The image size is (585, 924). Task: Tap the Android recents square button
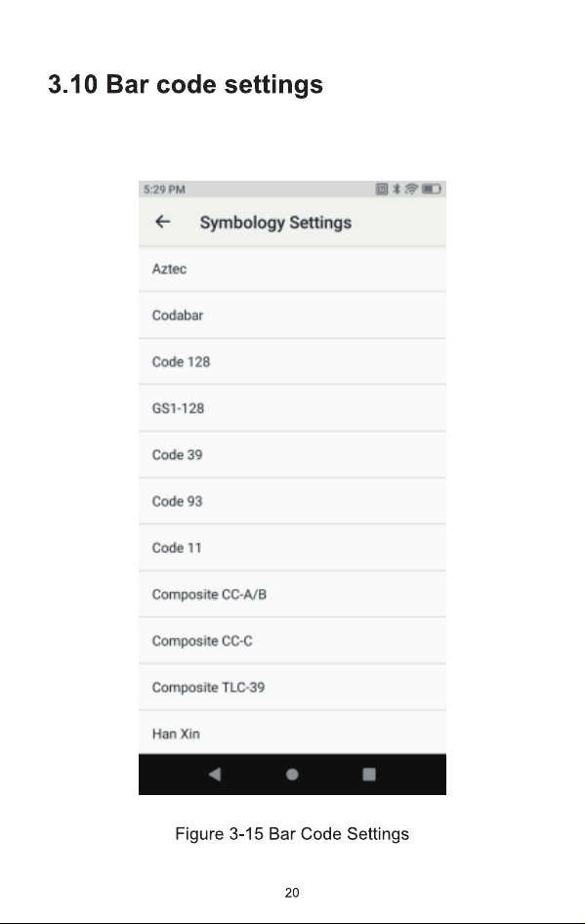369,775
